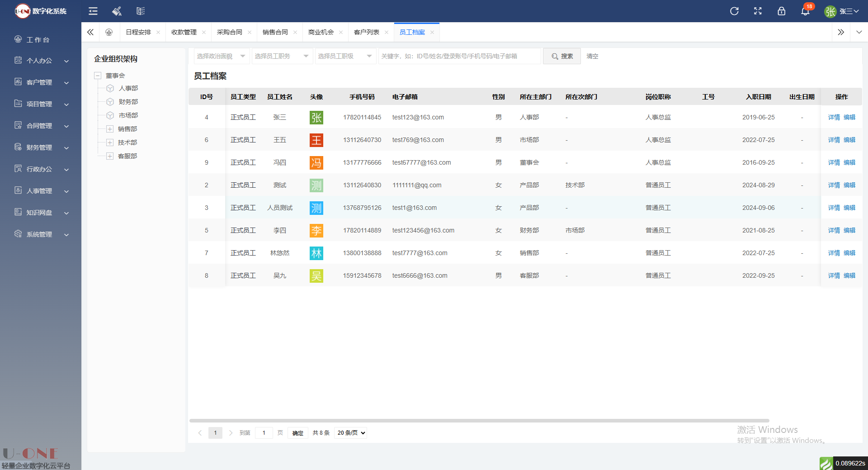Open tab options dropdown chevron
Screen dimensions: 868x470
[x=859, y=32]
